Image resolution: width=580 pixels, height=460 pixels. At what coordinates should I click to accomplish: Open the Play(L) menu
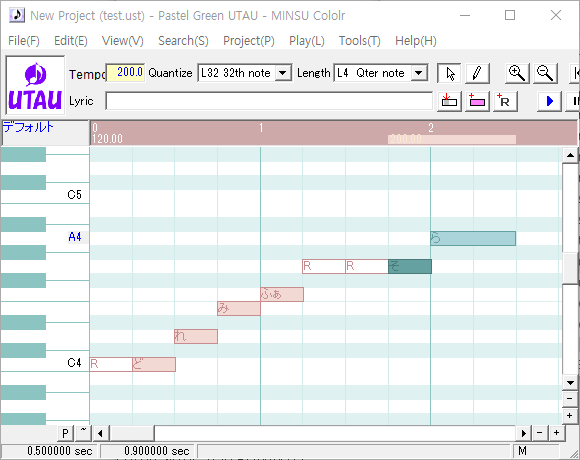(x=307, y=41)
